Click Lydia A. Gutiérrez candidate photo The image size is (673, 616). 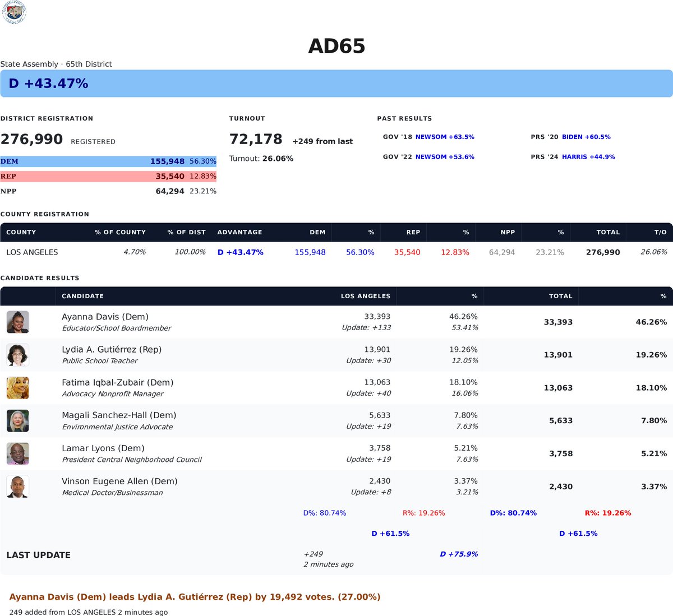coord(17,355)
